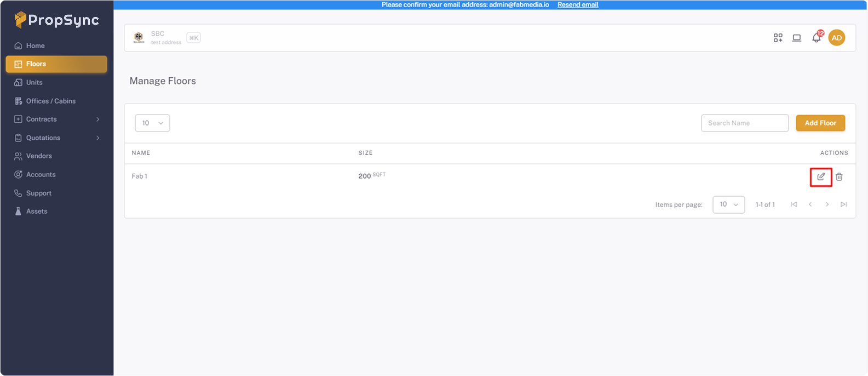Expand the Contracts submenu
868x376 pixels.
pos(56,119)
